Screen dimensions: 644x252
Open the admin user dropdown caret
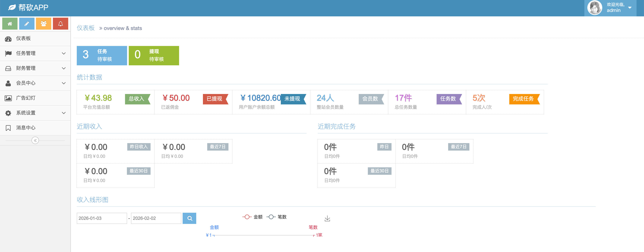click(630, 8)
